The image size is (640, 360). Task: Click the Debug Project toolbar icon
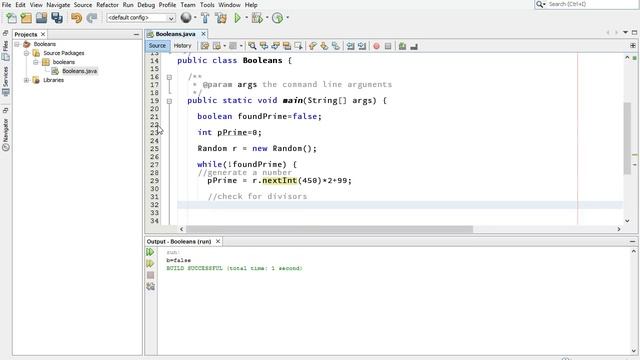point(257,18)
